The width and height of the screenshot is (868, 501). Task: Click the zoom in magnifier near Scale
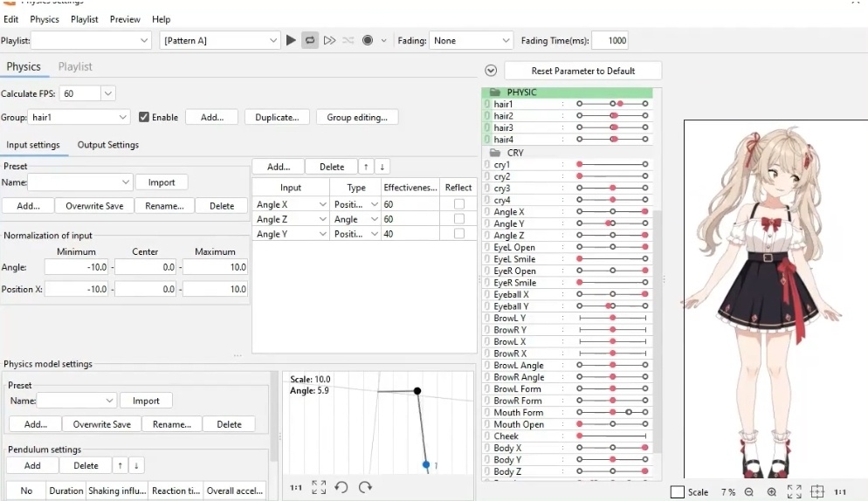pos(772,491)
